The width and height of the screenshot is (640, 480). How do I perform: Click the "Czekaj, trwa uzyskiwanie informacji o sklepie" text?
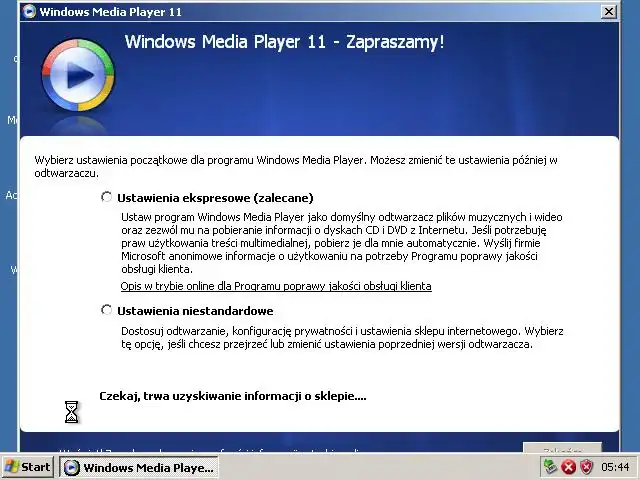coord(233,396)
